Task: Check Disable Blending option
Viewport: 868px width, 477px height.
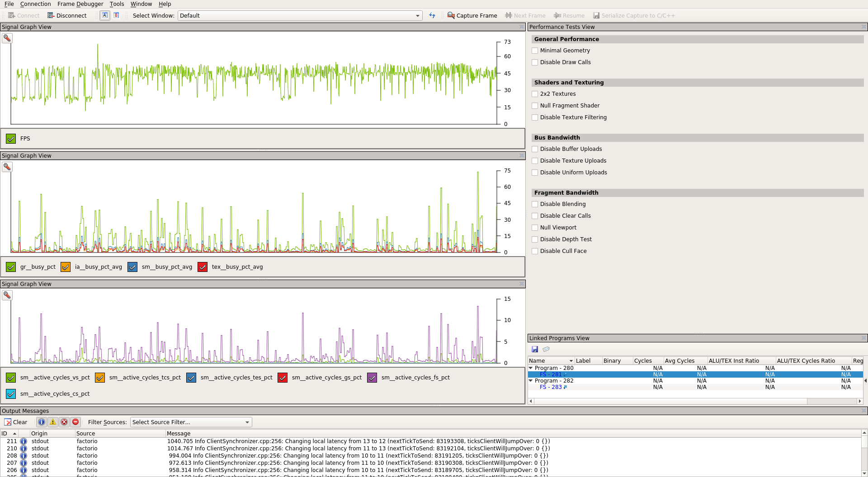Action: pyautogui.click(x=535, y=204)
